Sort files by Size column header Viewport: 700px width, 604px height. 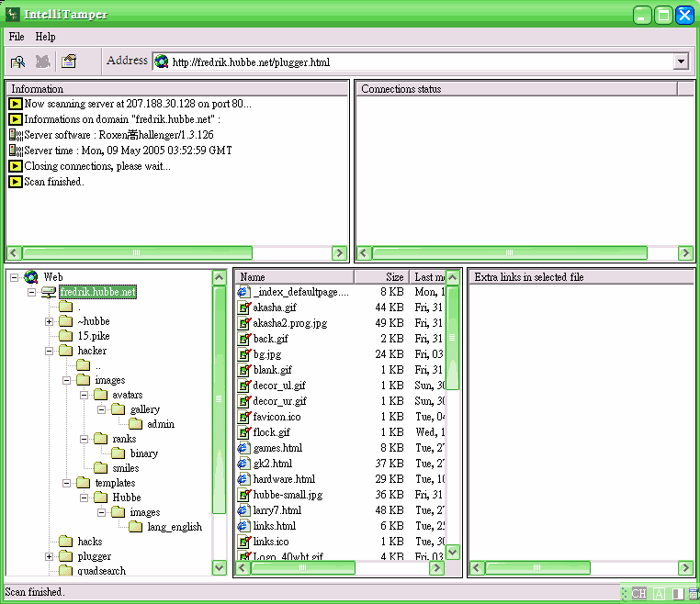click(x=381, y=276)
